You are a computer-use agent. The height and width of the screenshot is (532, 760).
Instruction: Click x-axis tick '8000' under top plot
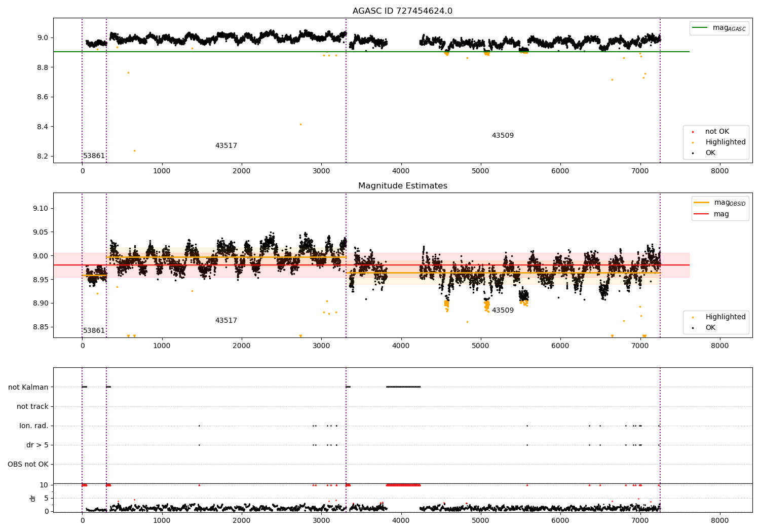(720, 171)
